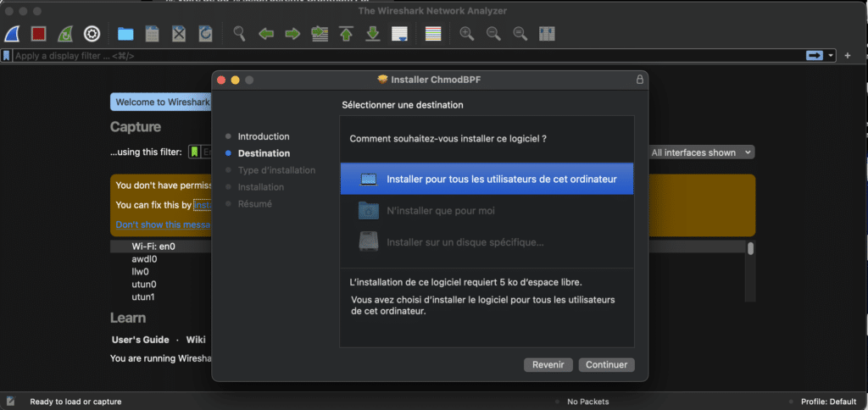Click Welcome to Wireshark banner
Viewport: 868px width, 410px height.
[x=162, y=102]
